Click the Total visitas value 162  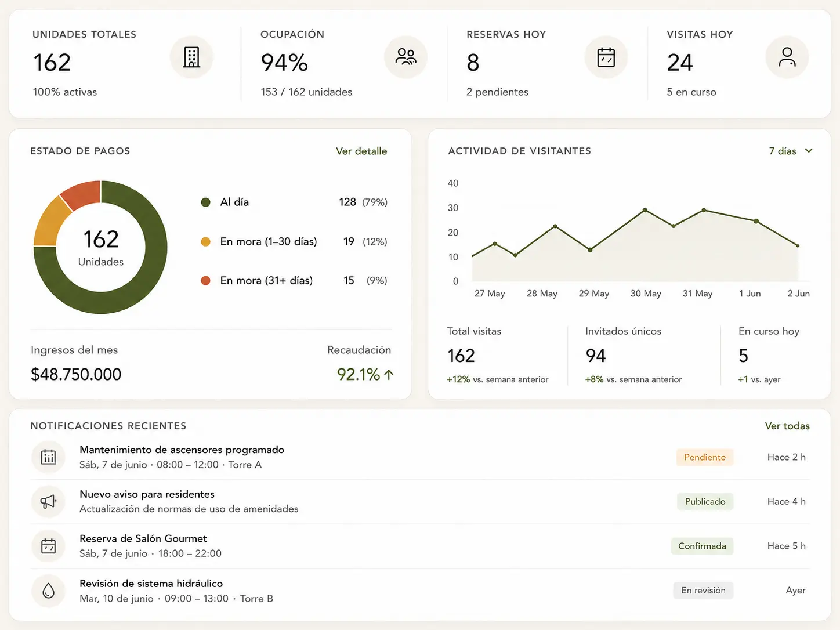pyautogui.click(x=461, y=356)
